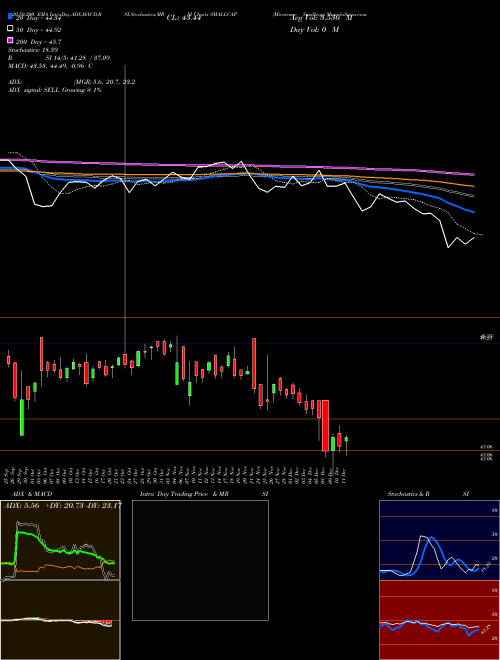Click the '11 Dec' date axis label
The image size is (500, 660).
pyautogui.click(x=345, y=474)
